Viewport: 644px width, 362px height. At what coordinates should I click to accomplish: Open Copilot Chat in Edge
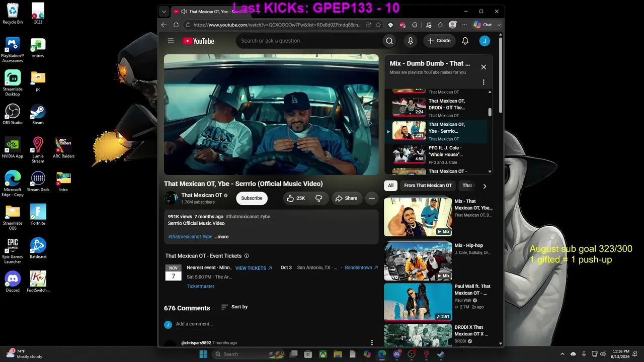coord(482,25)
